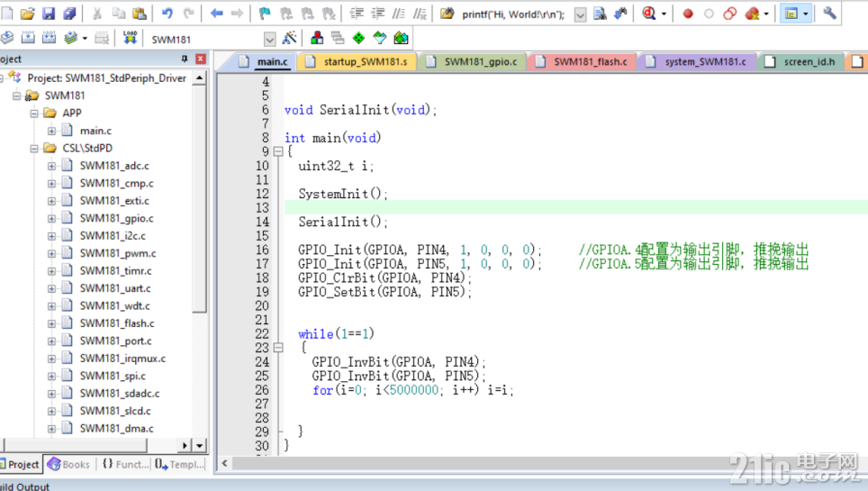This screenshot has height=491, width=868.
Task: Click the Batch Build layered icon
Action: 70,38
